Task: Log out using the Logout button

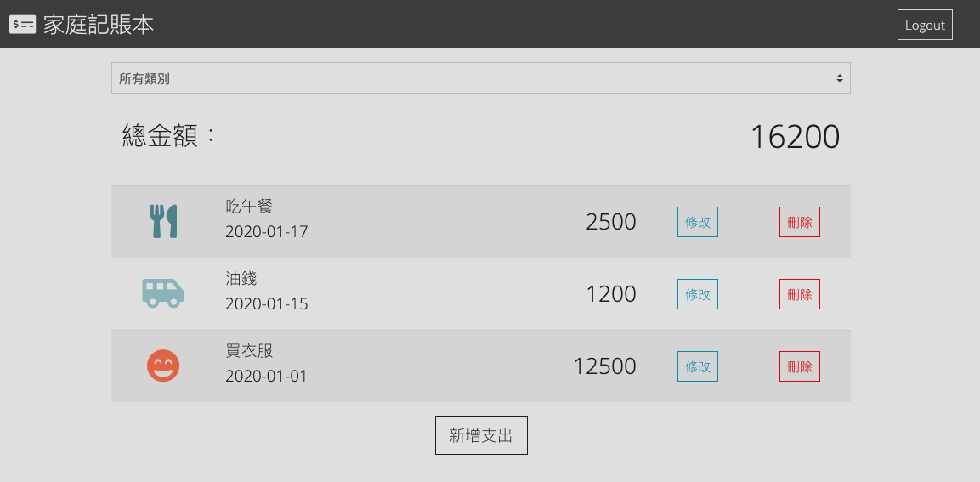Action: [925, 25]
